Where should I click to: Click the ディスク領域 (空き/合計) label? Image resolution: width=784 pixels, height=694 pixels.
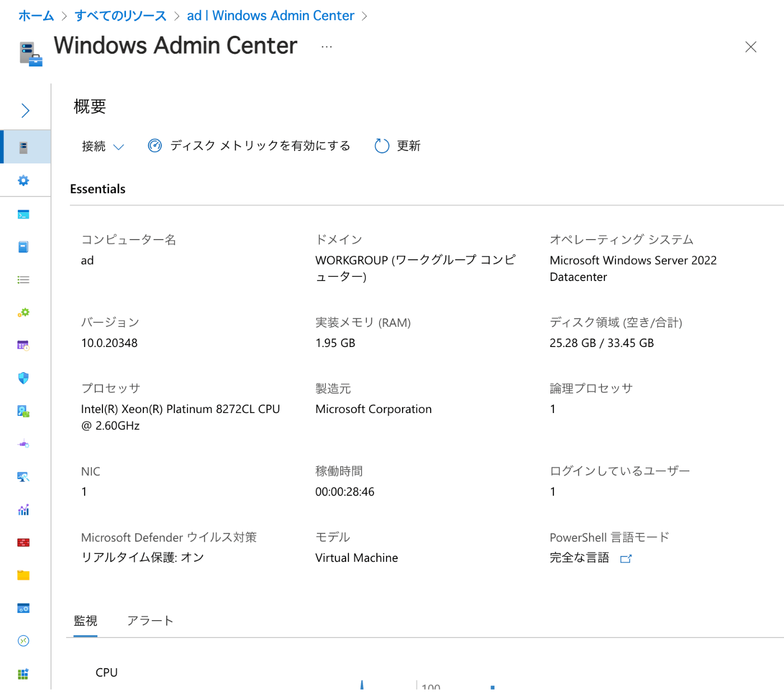point(616,322)
